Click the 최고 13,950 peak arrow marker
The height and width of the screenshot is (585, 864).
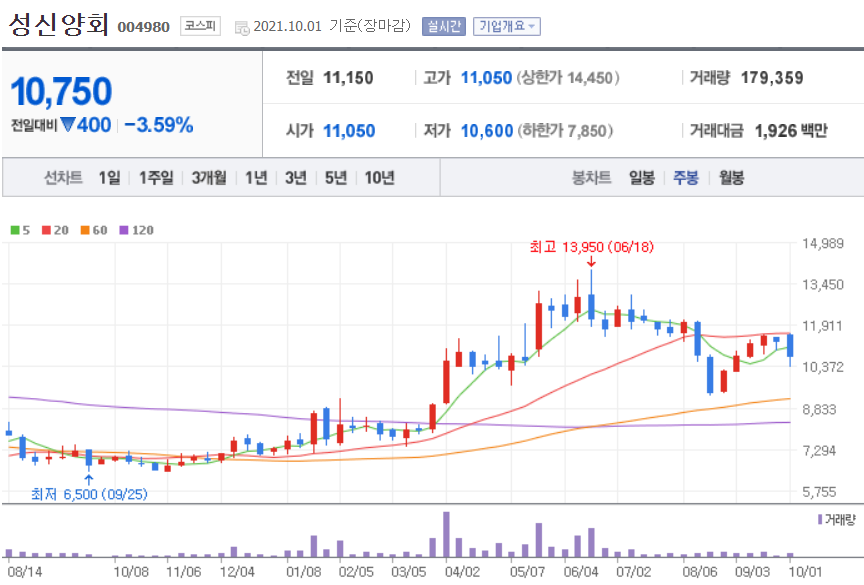[592, 262]
